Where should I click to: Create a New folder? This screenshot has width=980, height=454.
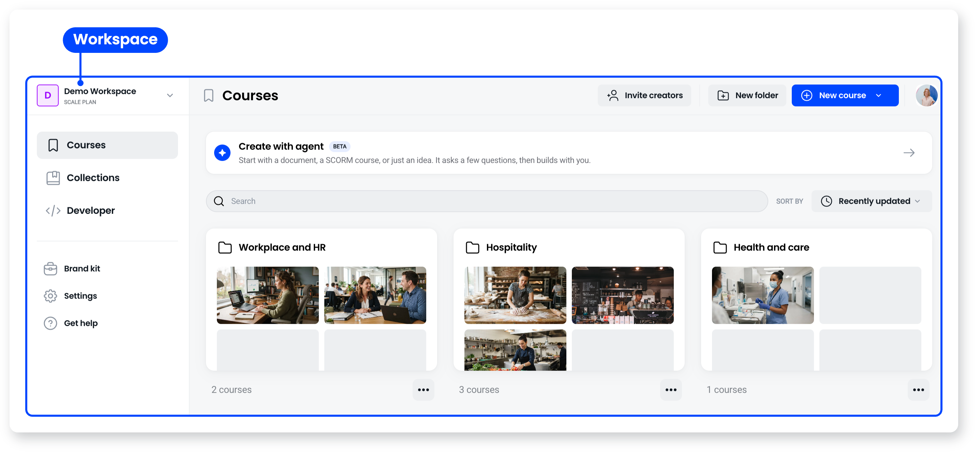tap(747, 96)
